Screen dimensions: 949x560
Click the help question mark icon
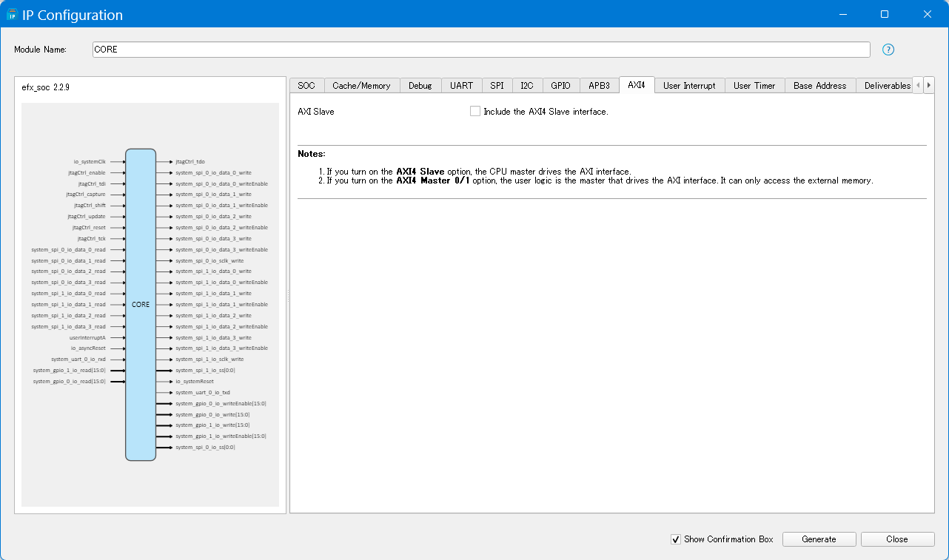point(888,50)
